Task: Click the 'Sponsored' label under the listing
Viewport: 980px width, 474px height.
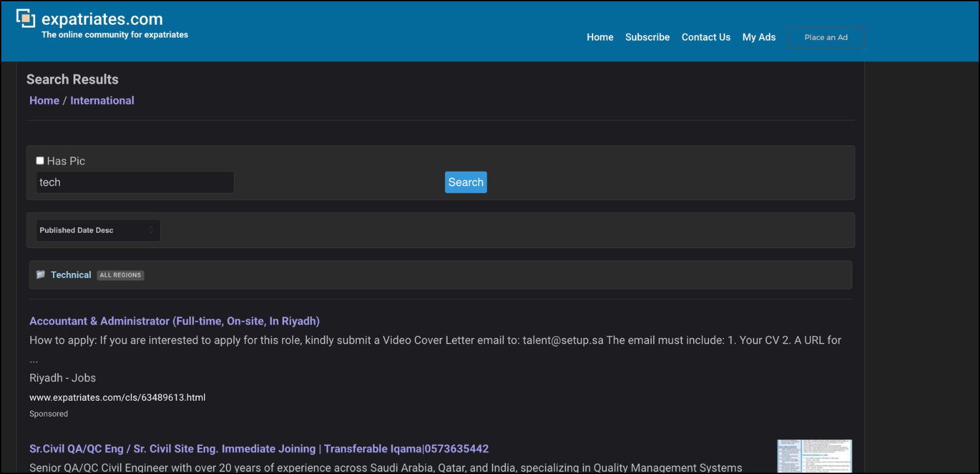Action: pos(48,414)
